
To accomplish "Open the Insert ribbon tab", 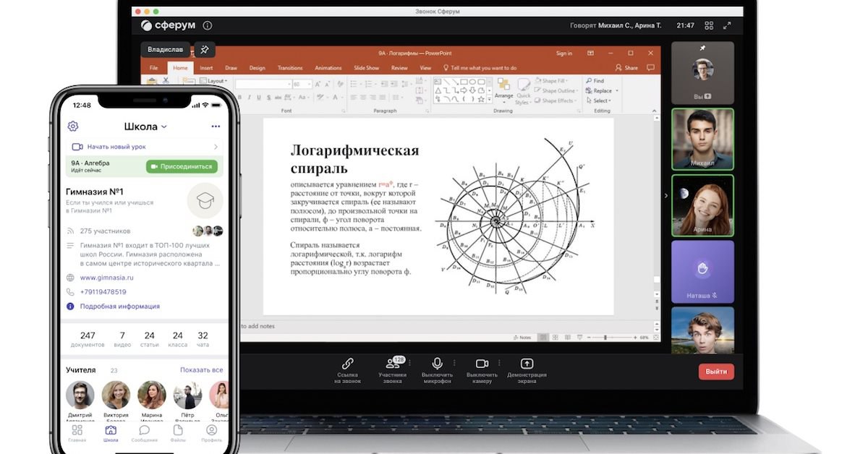I will 206,68.
